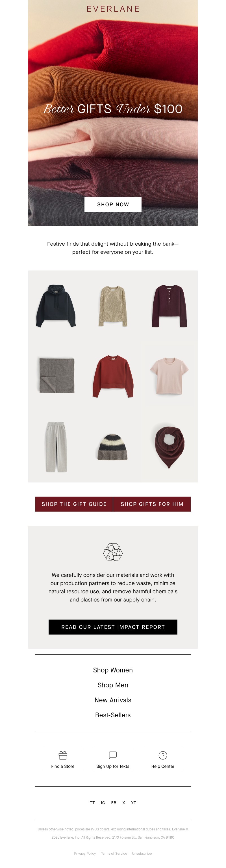This screenshot has width=226, height=868.
Task: Click the gift box Find a Store icon
Action: click(x=63, y=755)
